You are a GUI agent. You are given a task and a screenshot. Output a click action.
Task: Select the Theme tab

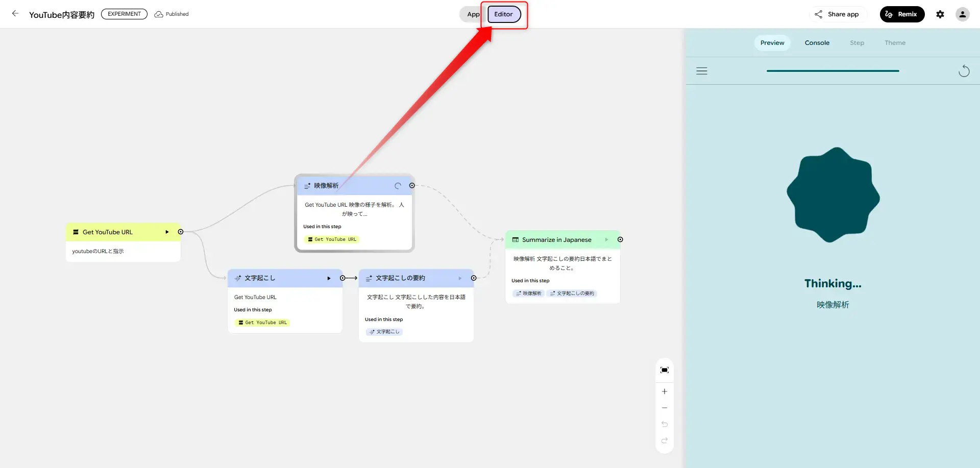point(895,43)
